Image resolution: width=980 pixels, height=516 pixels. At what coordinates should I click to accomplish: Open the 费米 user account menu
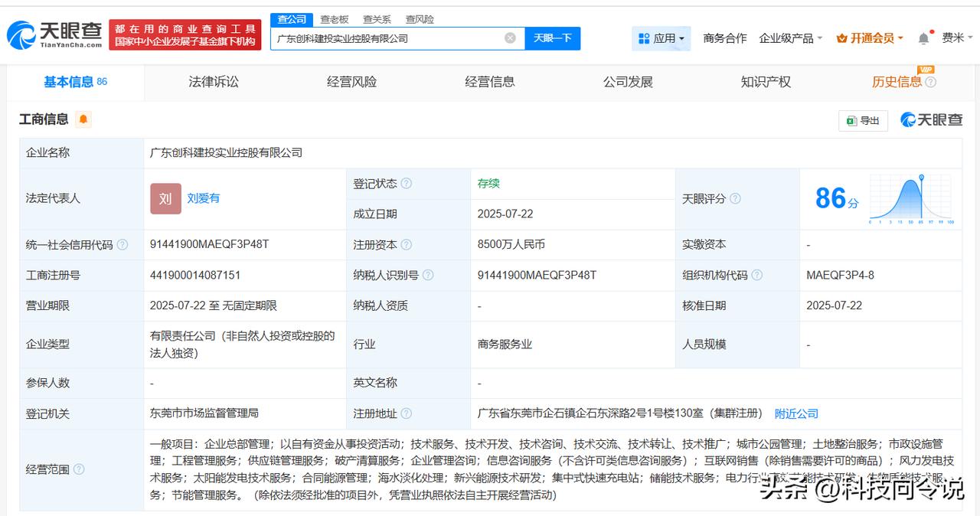[958, 38]
